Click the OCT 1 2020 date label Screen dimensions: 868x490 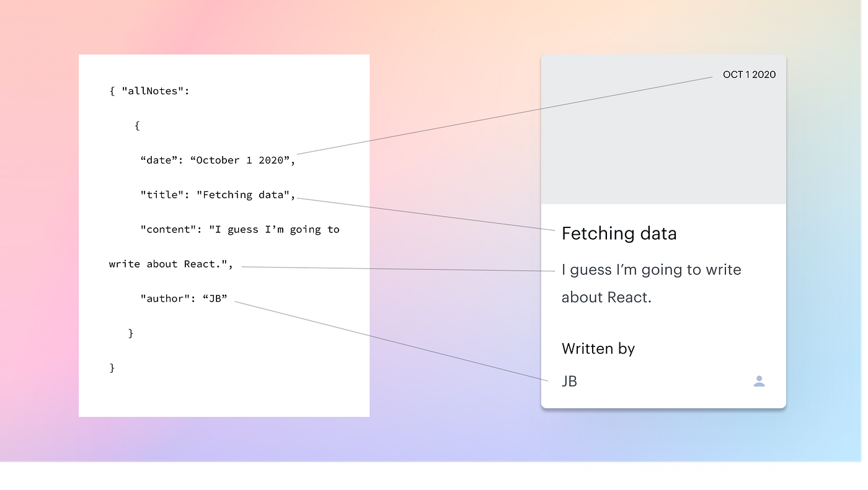click(749, 74)
